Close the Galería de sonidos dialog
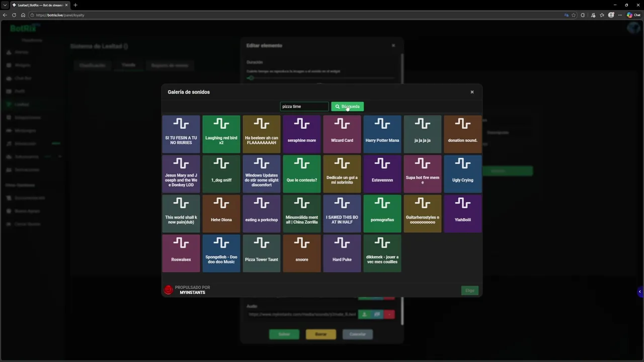 (x=472, y=92)
